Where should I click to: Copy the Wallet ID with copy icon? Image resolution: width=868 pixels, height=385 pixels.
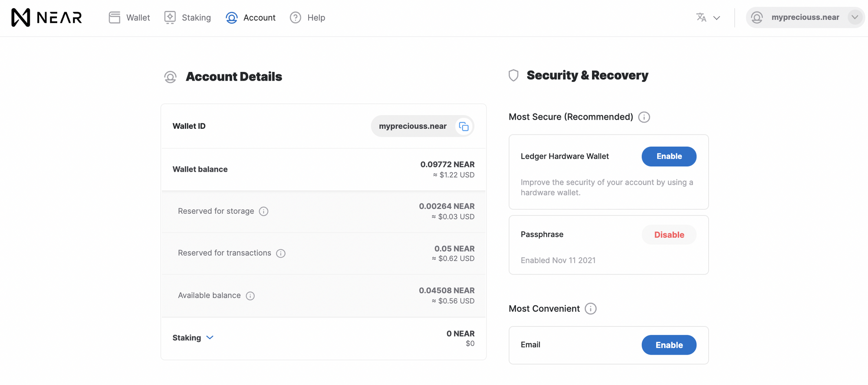[x=464, y=126]
